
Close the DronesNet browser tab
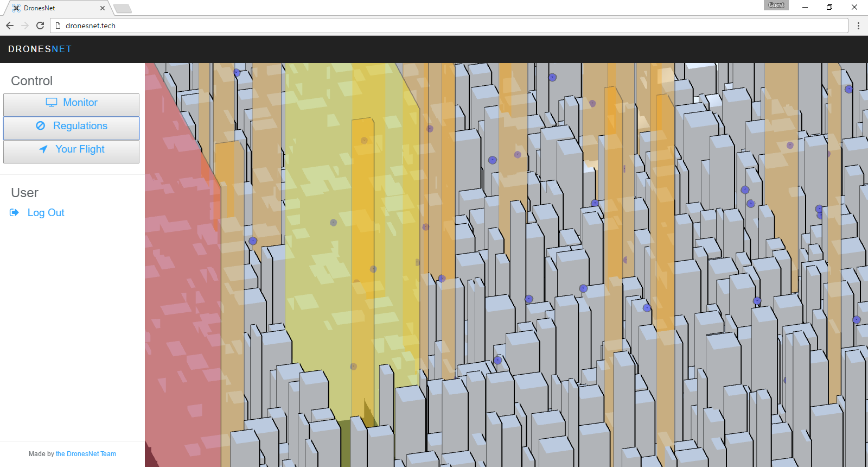click(103, 8)
